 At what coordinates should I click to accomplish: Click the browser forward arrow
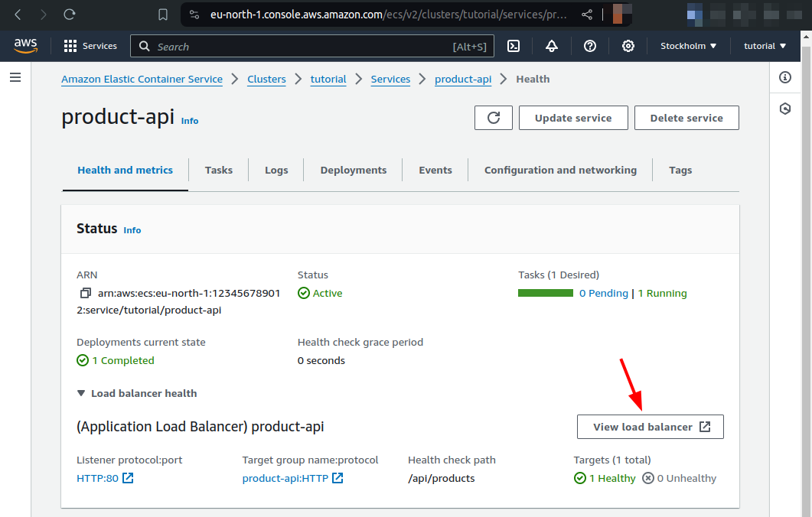tap(44, 15)
